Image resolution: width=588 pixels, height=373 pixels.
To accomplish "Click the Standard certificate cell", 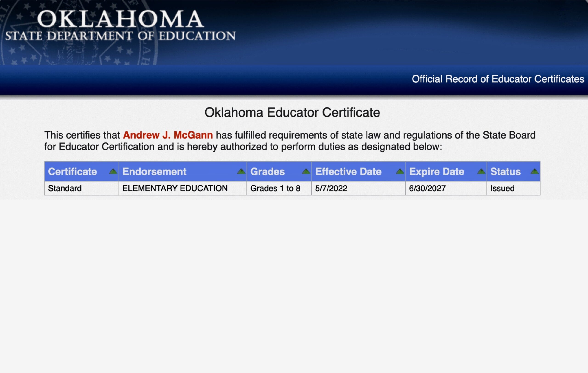I will tap(65, 188).
